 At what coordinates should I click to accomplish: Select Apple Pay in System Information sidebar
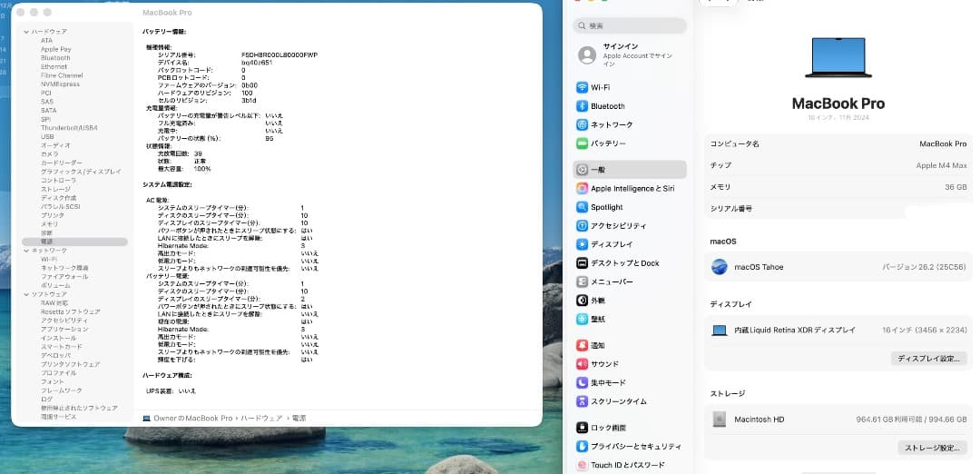point(56,49)
